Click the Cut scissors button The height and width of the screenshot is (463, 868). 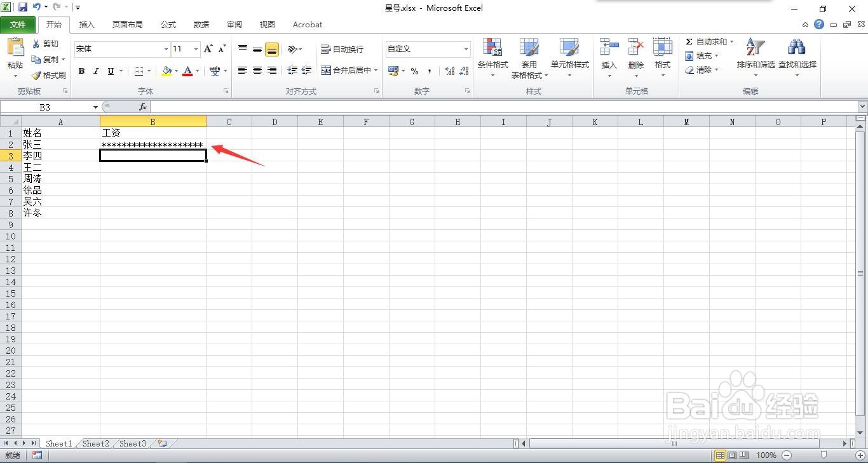[x=45, y=44]
